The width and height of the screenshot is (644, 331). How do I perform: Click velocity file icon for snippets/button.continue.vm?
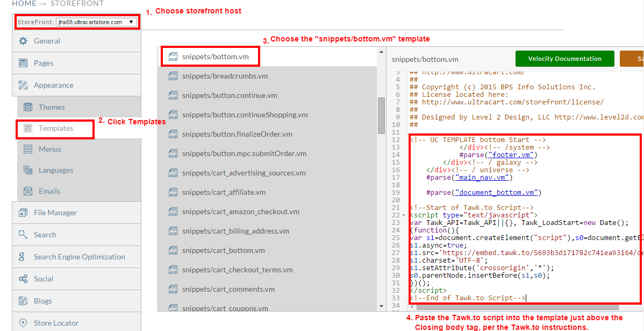coord(173,95)
